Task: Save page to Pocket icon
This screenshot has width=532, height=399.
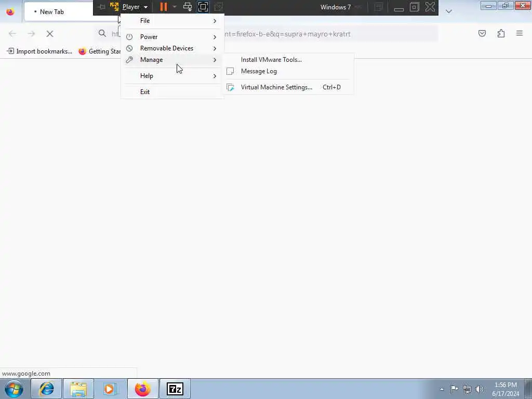Action: (482, 33)
